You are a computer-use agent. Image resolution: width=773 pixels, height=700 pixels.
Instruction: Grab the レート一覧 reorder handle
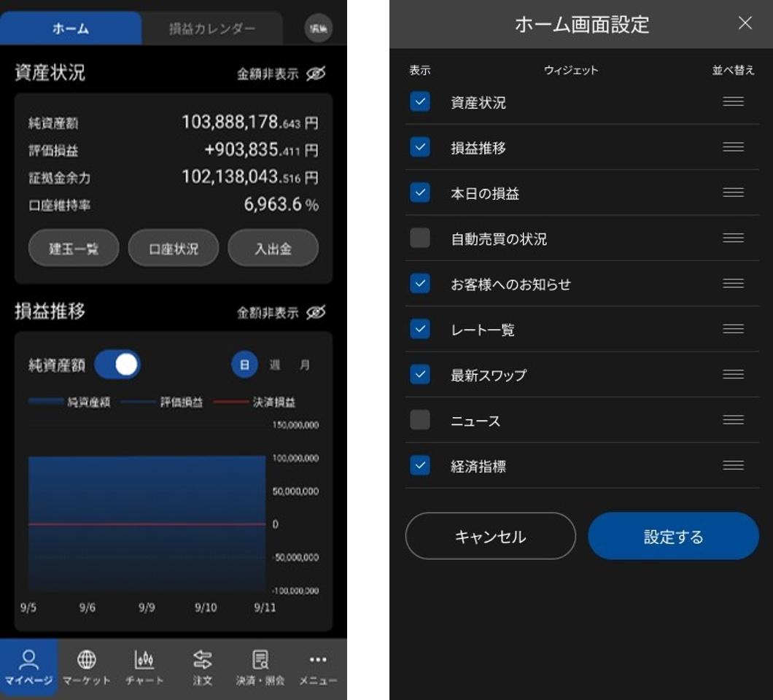[732, 329]
